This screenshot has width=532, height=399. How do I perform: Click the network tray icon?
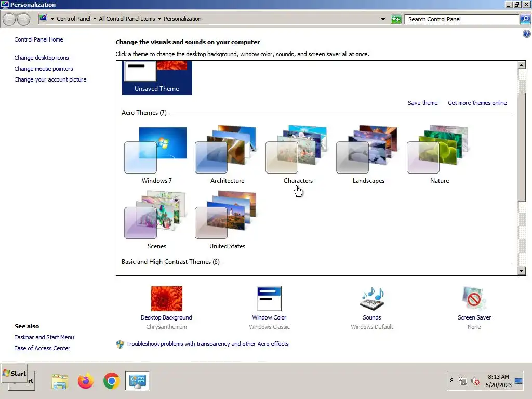click(x=463, y=381)
